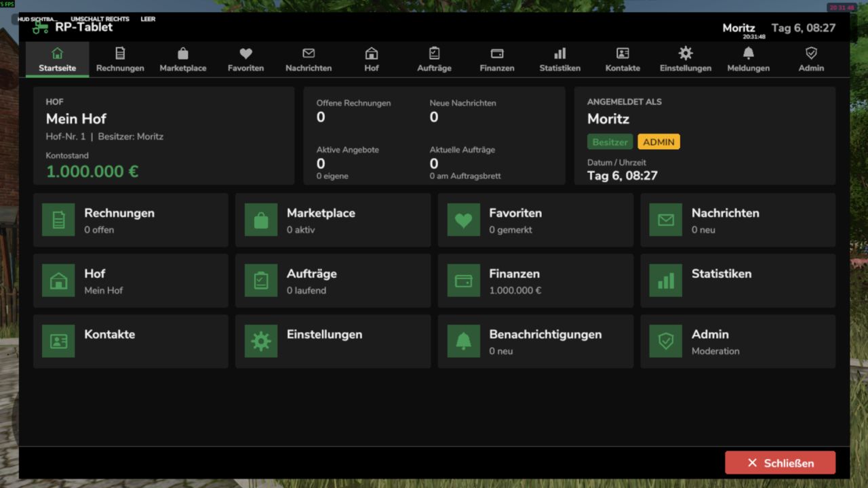868x488 pixels.
Task: Open the Kontakte navigation tab
Action: (623, 59)
